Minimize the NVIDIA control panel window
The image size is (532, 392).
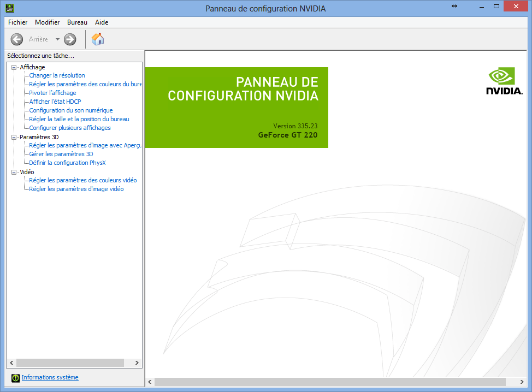[x=481, y=7]
